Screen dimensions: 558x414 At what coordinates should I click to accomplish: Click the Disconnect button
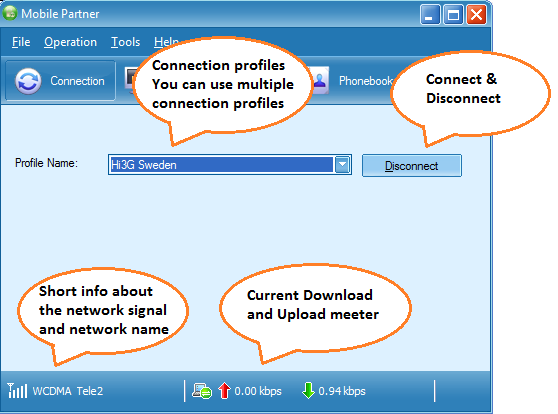click(412, 166)
